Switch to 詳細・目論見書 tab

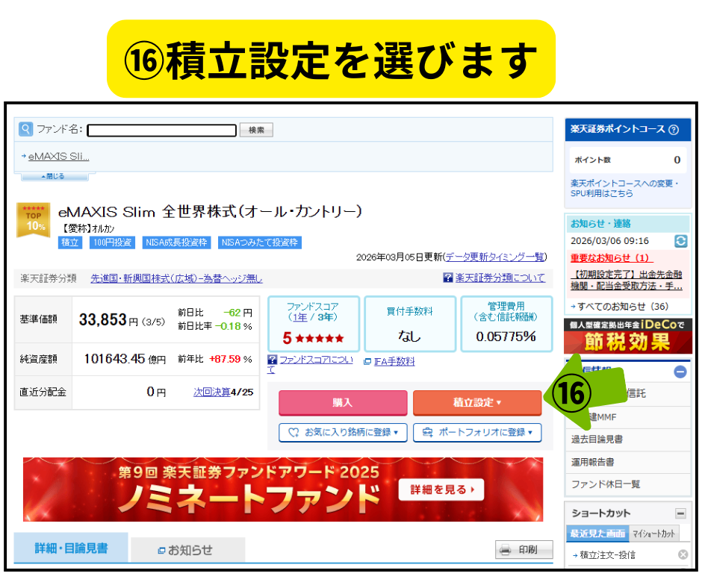[71, 548]
